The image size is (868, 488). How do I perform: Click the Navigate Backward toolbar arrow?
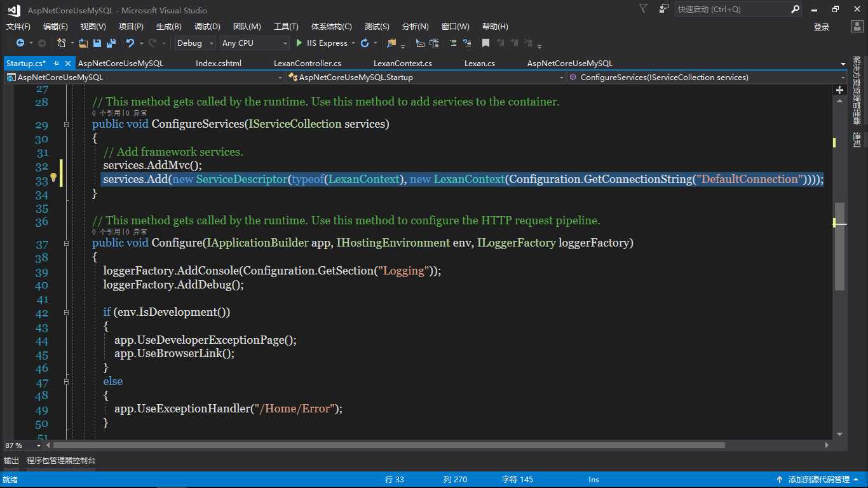20,43
